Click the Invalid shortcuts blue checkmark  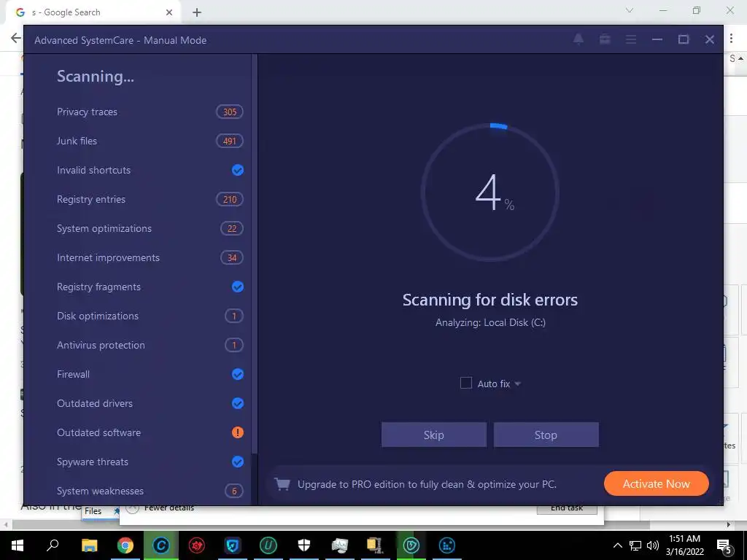click(x=237, y=170)
